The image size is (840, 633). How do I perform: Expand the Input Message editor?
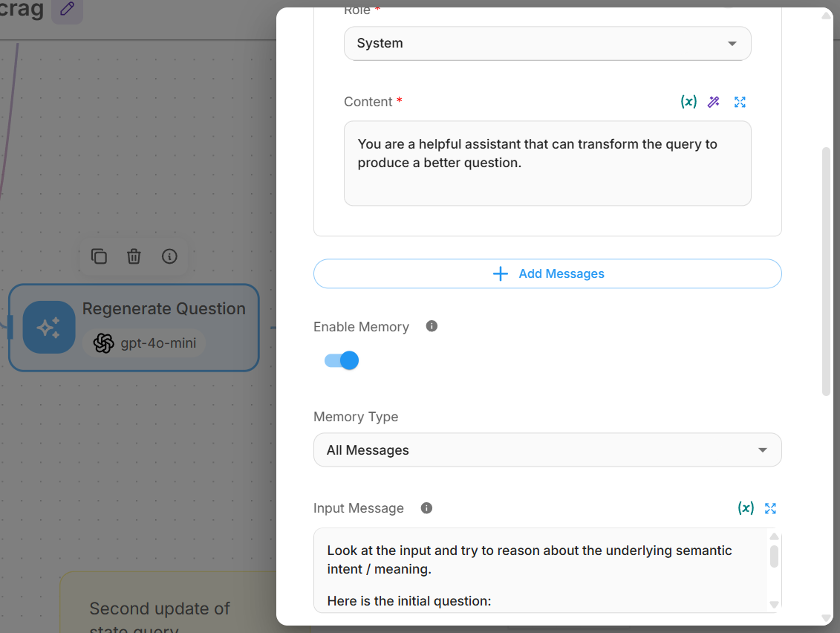pos(770,508)
